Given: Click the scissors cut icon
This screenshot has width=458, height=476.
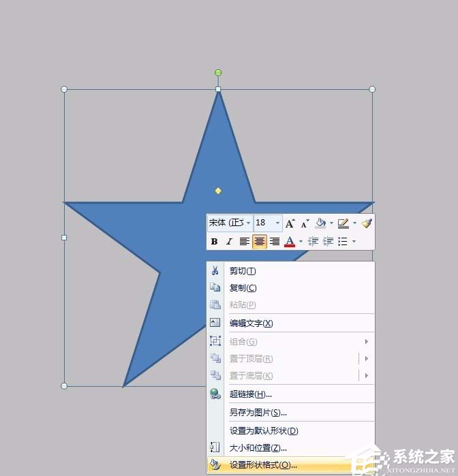Looking at the screenshot, I should 215,270.
